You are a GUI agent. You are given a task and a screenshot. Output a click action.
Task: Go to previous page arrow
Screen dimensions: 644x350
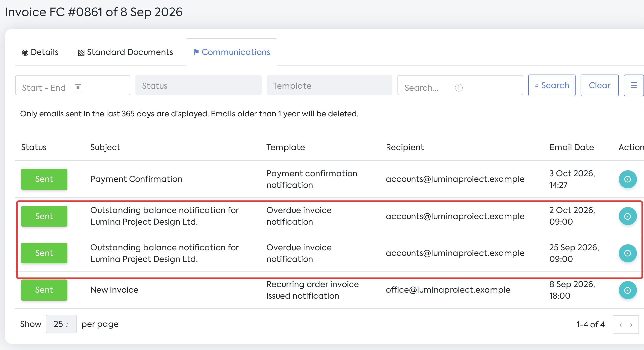(x=621, y=325)
